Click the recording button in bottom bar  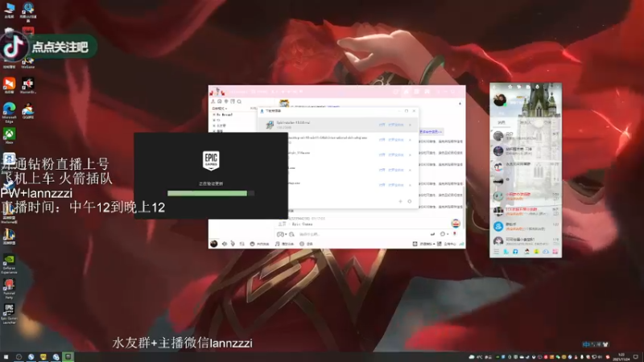click(306, 244)
